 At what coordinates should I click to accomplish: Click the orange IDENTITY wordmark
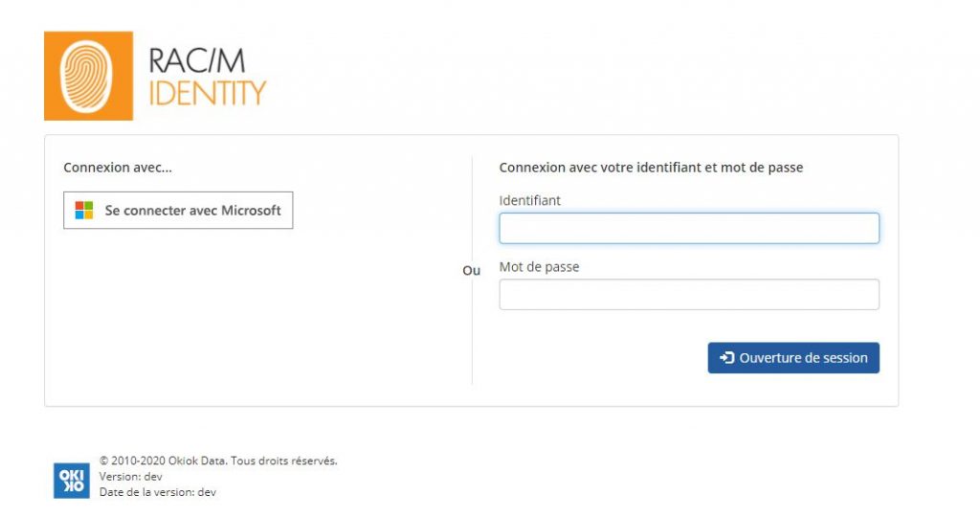[208, 93]
